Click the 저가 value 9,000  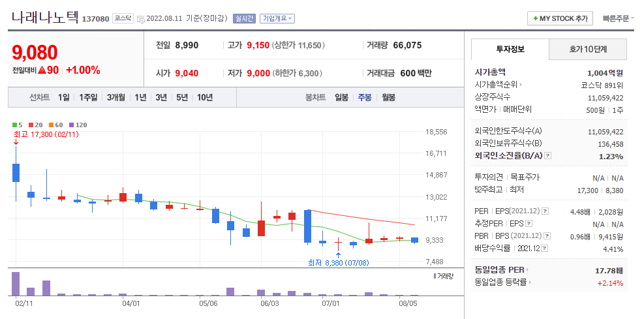[258, 74]
